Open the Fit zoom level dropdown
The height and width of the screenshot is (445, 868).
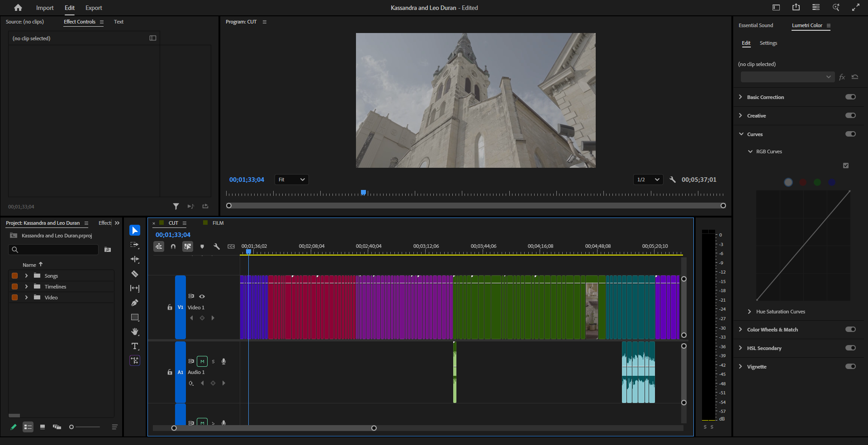[291, 180]
